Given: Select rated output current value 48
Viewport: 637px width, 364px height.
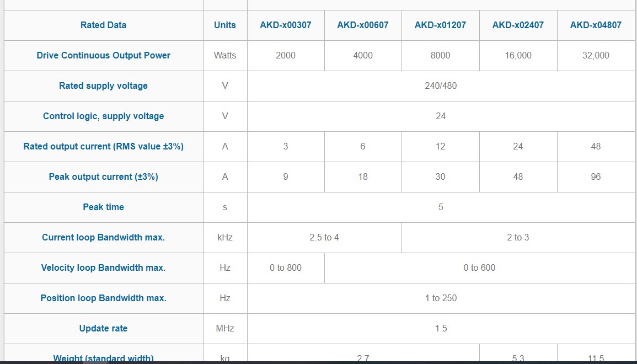Looking at the screenshot, I should pyautogui.click(x=596, y=146).
